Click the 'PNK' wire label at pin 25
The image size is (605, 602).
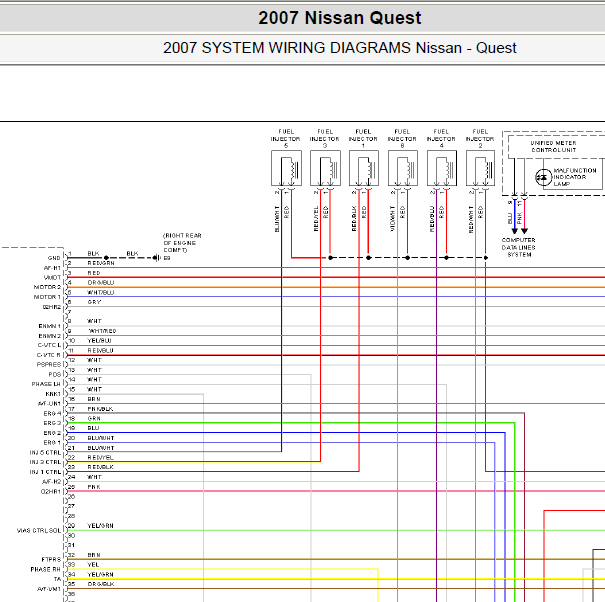[94, 487]
